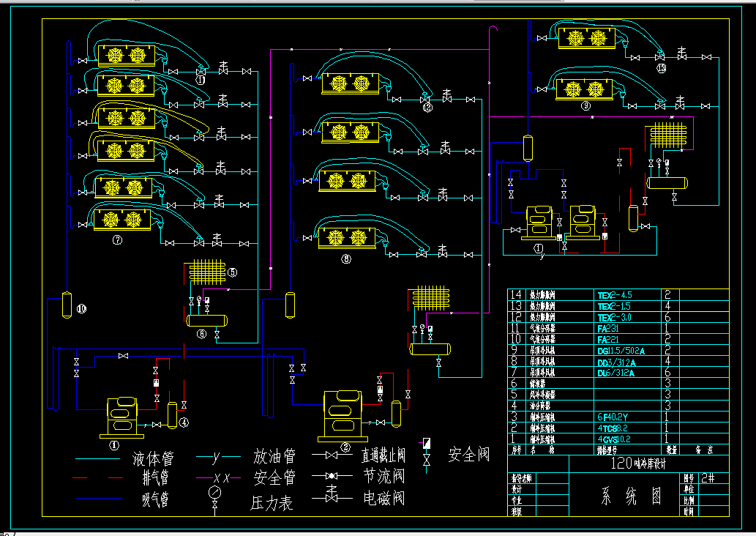Click the circled ⑩ callout number
This screenshot has height=536, width=756.
81,308
